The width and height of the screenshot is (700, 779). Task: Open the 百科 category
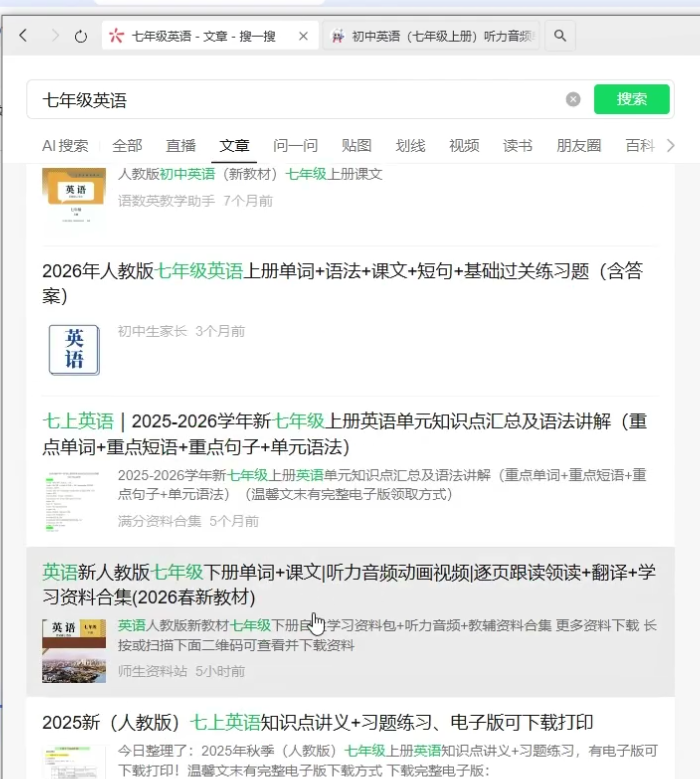[640, 146]
